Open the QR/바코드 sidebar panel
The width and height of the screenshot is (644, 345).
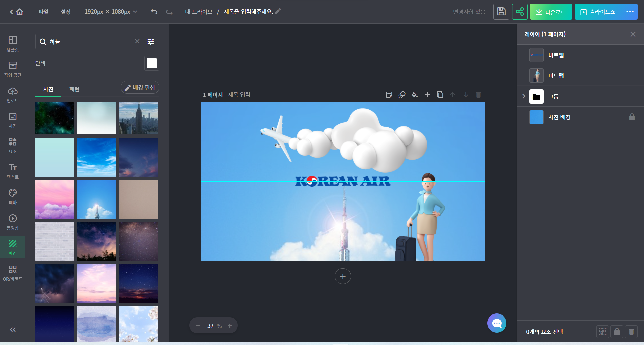click(x=13, y=273)
